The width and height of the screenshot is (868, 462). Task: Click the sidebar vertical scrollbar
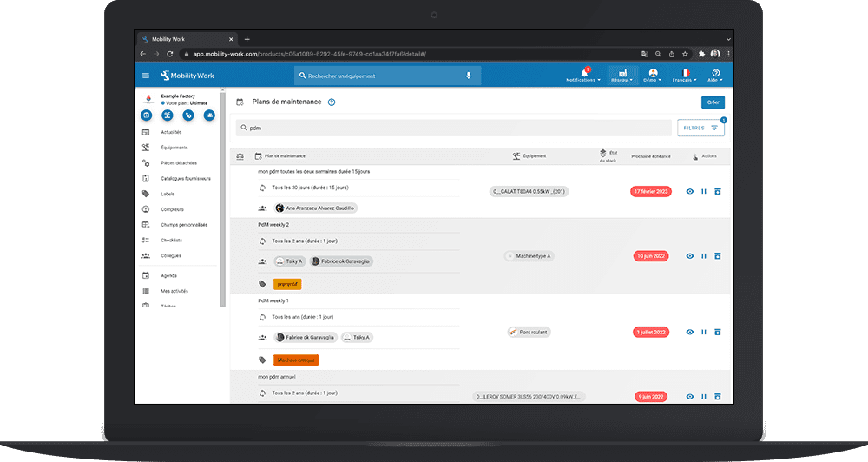click(x=222, y=200)
